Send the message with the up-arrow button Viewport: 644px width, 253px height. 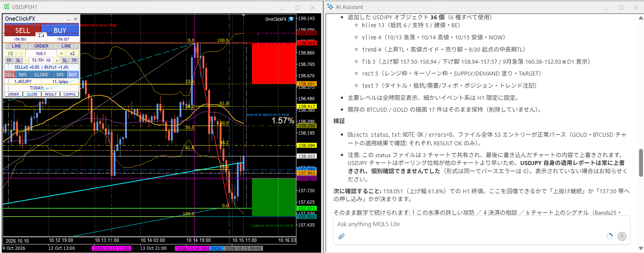[622, 237]
